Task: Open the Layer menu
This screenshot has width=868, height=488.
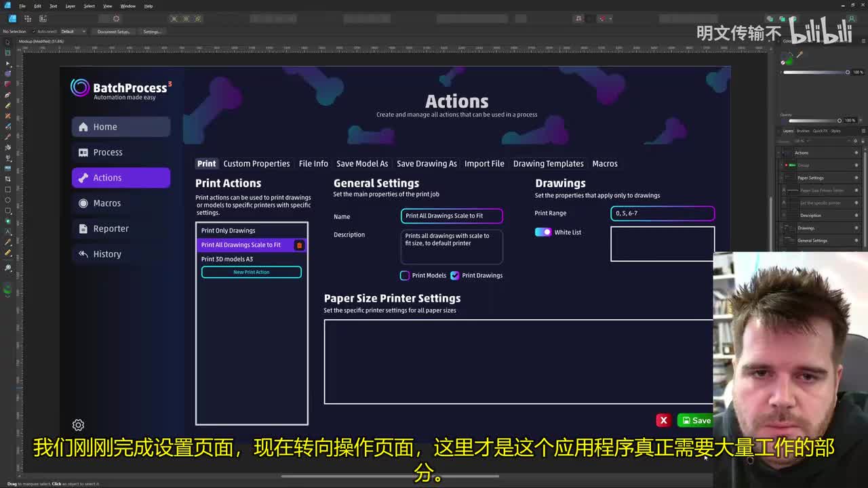Action: [70, 6]
